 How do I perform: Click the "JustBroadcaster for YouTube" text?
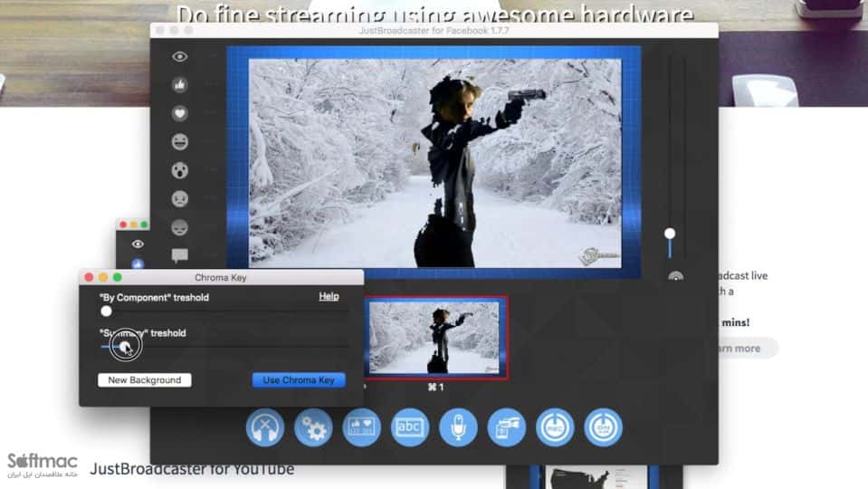pos(192,470)
